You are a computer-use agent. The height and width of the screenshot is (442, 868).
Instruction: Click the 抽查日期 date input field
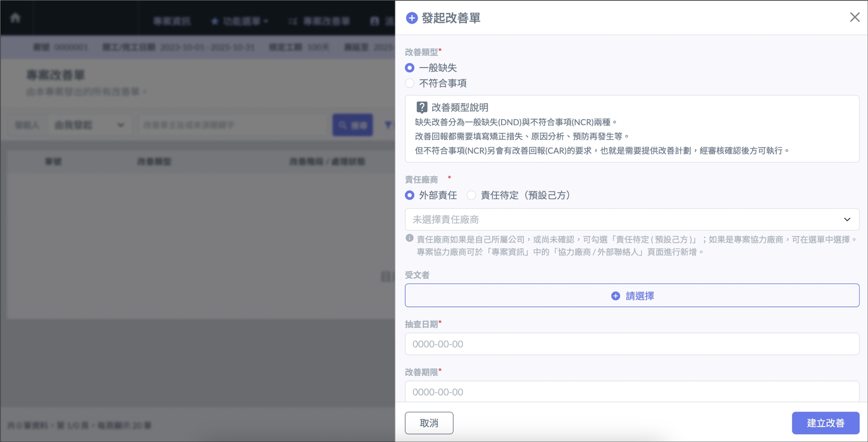pos(632,344)
